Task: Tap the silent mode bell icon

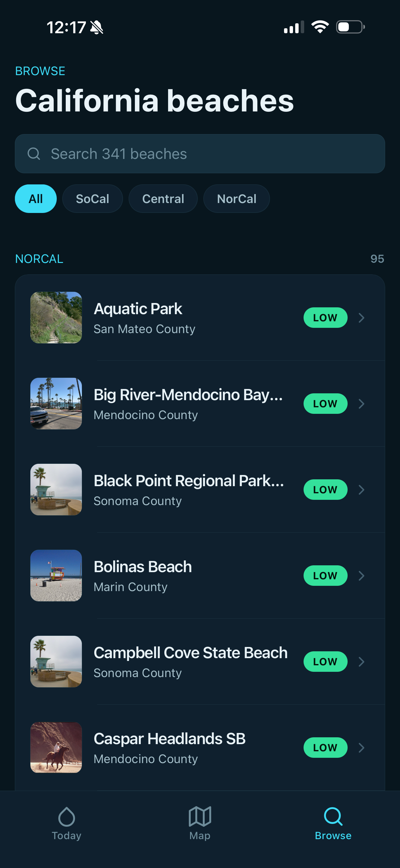Action: [97, 27]
